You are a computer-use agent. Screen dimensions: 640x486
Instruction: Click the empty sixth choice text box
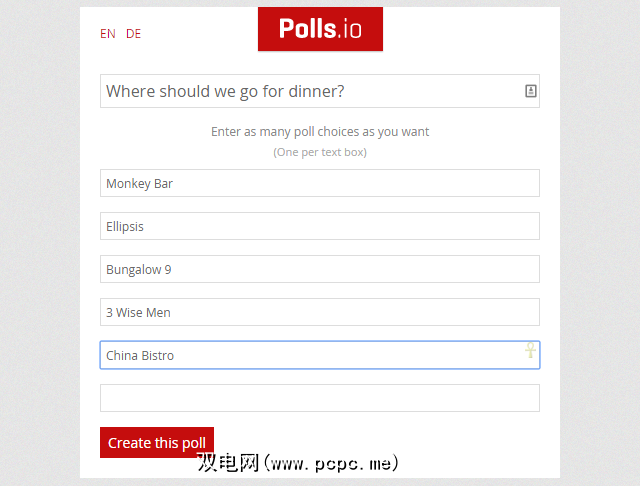(320, 398)
